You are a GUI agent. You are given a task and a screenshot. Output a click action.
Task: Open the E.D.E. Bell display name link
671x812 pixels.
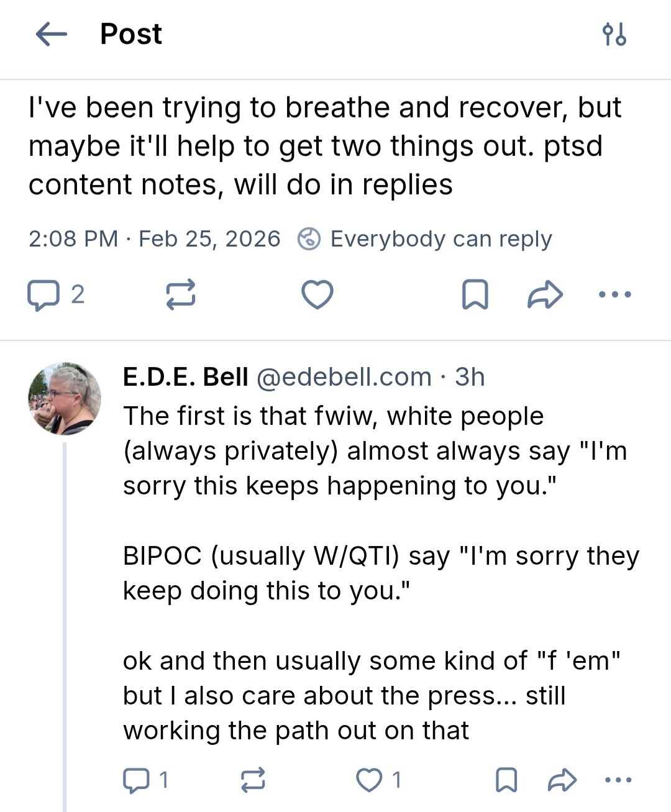click(x=185, y=377)
